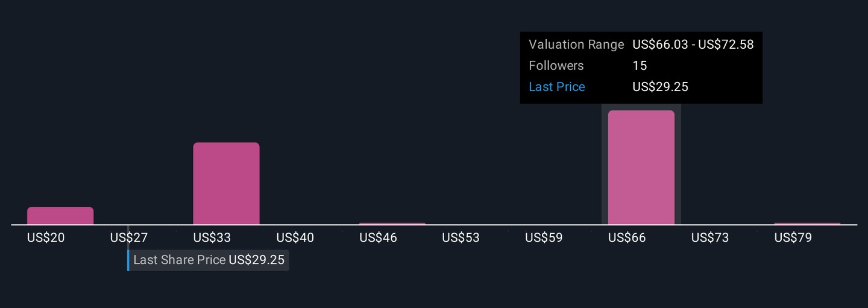Image resolution: width=868 pixels, height=308 pixels.
Task: Click the US$27 axis label
Action: coord(128,237)
